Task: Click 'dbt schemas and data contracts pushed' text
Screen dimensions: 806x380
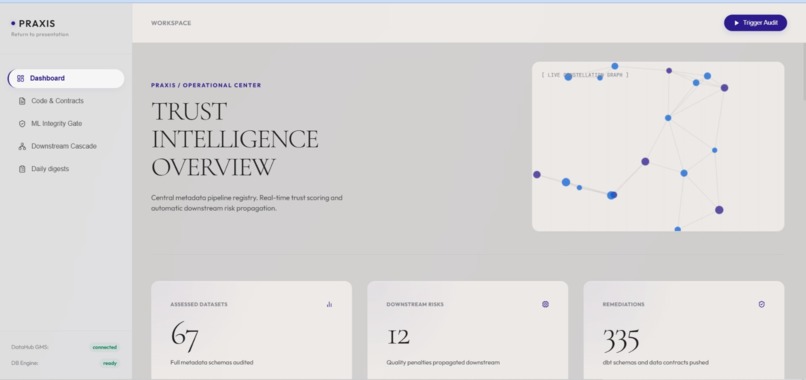Action: 655,363
